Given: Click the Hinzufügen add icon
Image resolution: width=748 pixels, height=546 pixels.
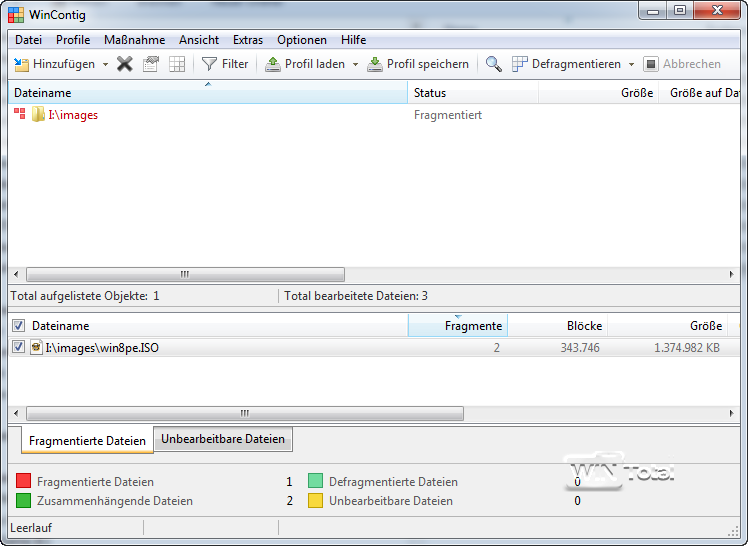Looking at the screenshot, I should point(21,64).
